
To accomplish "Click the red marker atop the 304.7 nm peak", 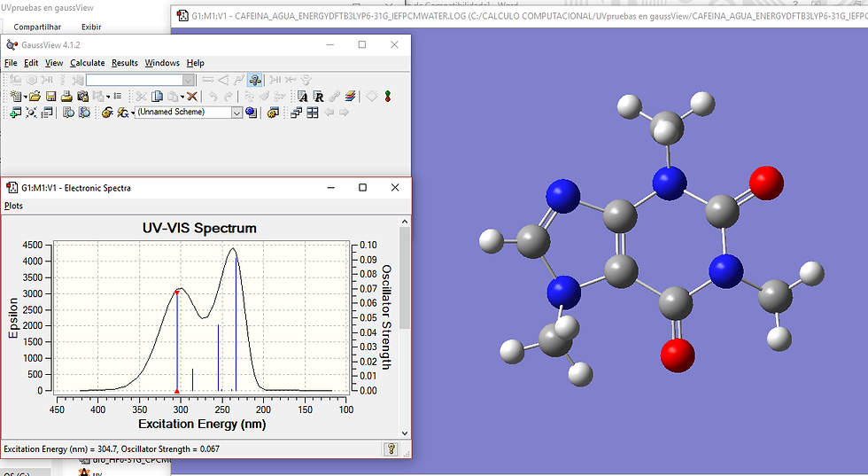I will coord(177,293).
